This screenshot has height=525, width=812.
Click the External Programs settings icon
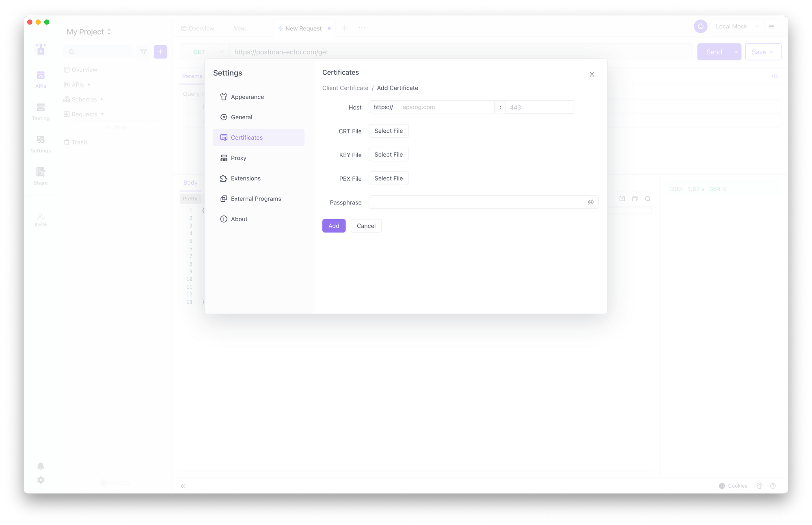pos(224,199)
